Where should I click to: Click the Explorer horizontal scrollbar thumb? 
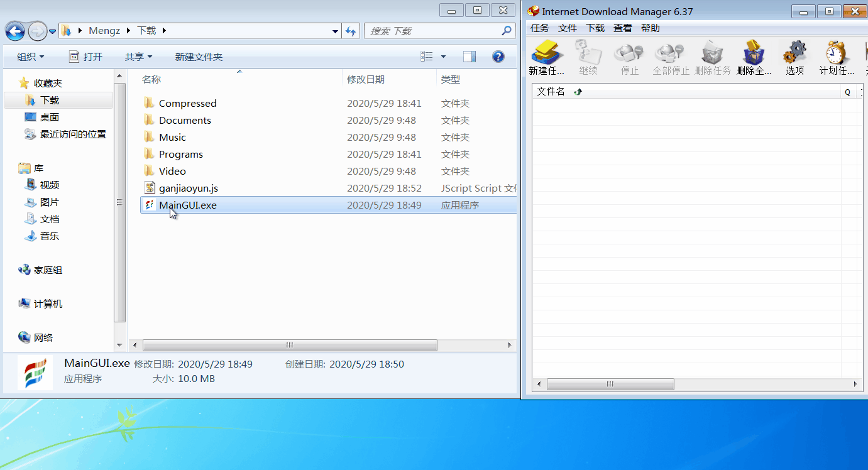(289, 345)
